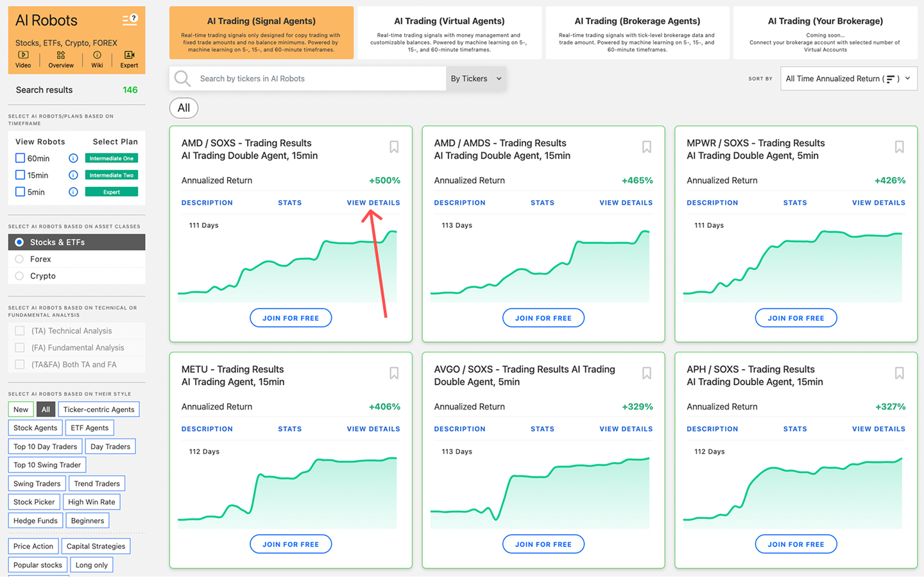Filter by Hedge Funds tag
Image resolution: width=924 pixels, height=577 pixels.
35,521
